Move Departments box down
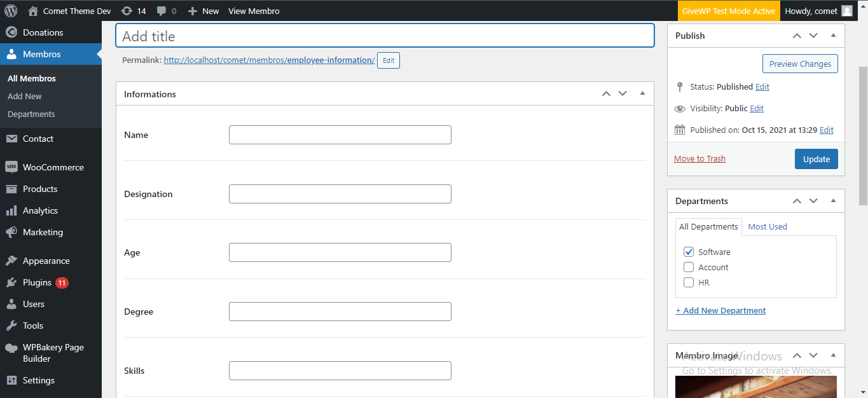 coord(813,201)
